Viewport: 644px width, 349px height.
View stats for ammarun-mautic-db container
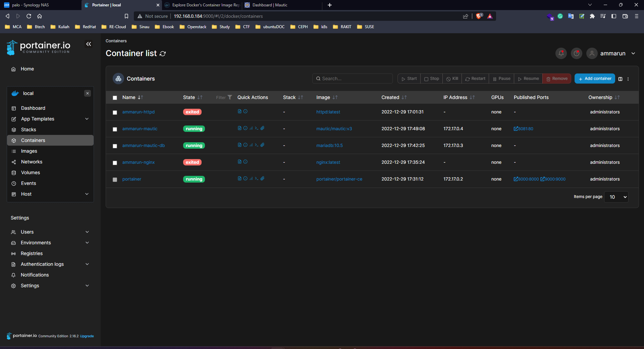click(251, 145)
